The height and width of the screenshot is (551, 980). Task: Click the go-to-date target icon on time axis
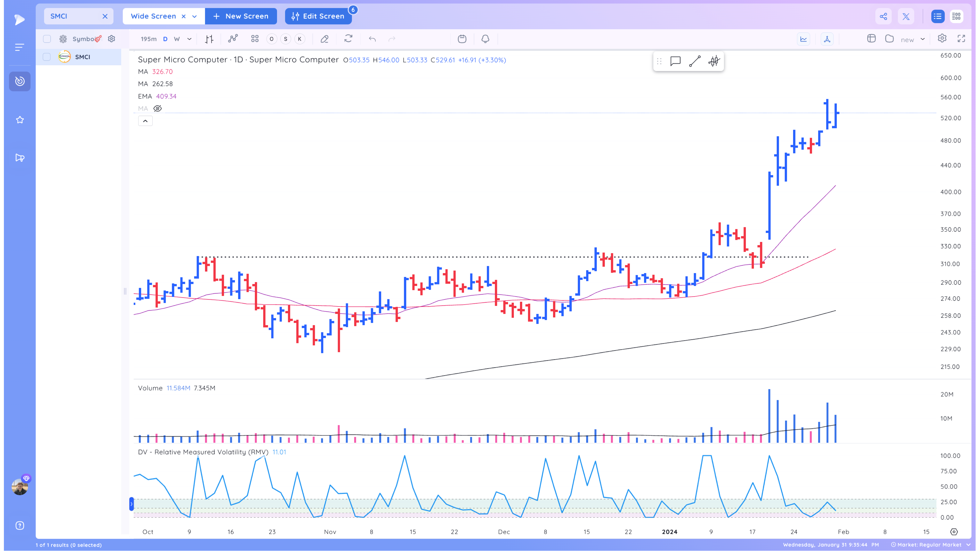point(954,532)
